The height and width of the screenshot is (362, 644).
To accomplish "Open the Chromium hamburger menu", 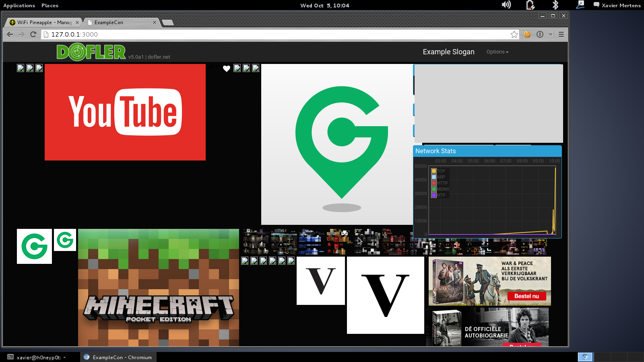I will (x=561, y=35).
